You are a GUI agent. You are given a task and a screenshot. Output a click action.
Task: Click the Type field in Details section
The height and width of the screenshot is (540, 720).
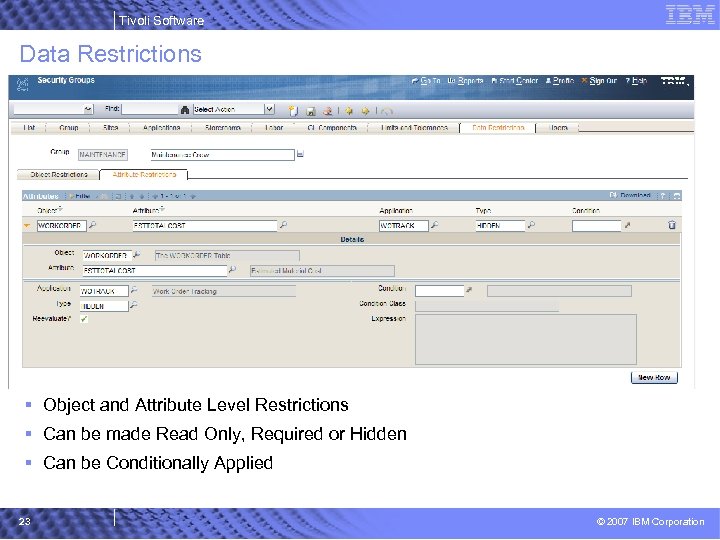pos(104,306)
